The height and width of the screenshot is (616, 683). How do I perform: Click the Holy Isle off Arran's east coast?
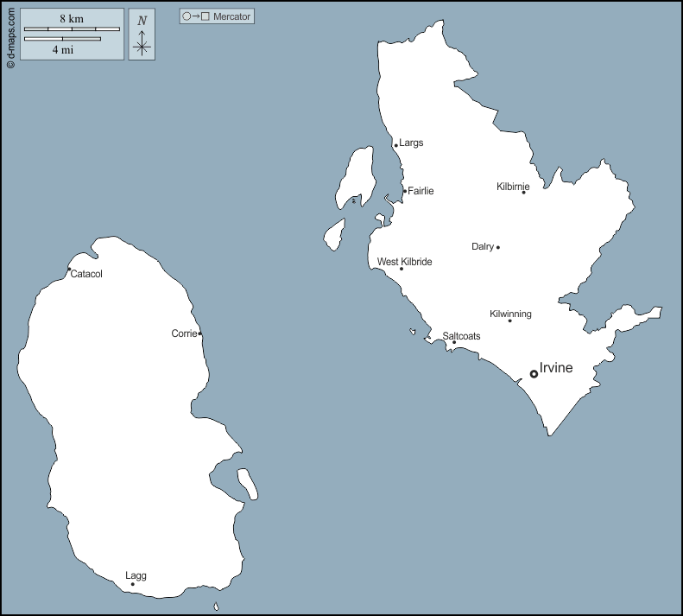(x=248, y=483)
